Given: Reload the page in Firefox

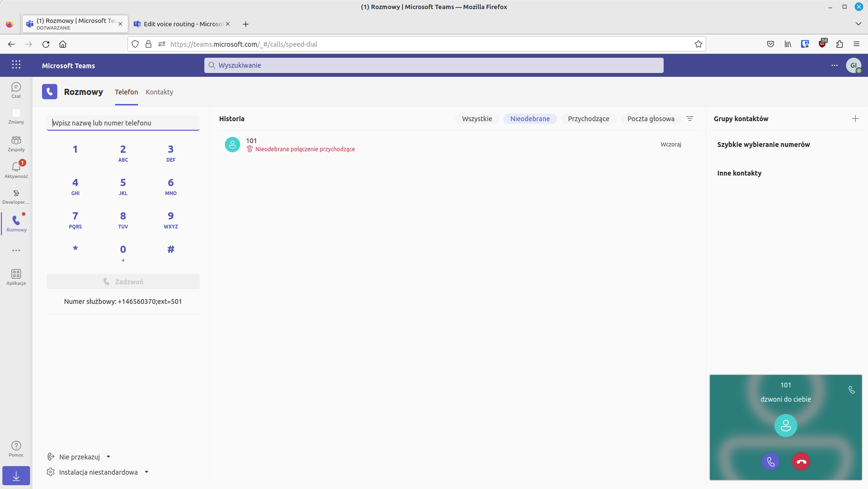Looking at the screenshot, I should 46,44.
